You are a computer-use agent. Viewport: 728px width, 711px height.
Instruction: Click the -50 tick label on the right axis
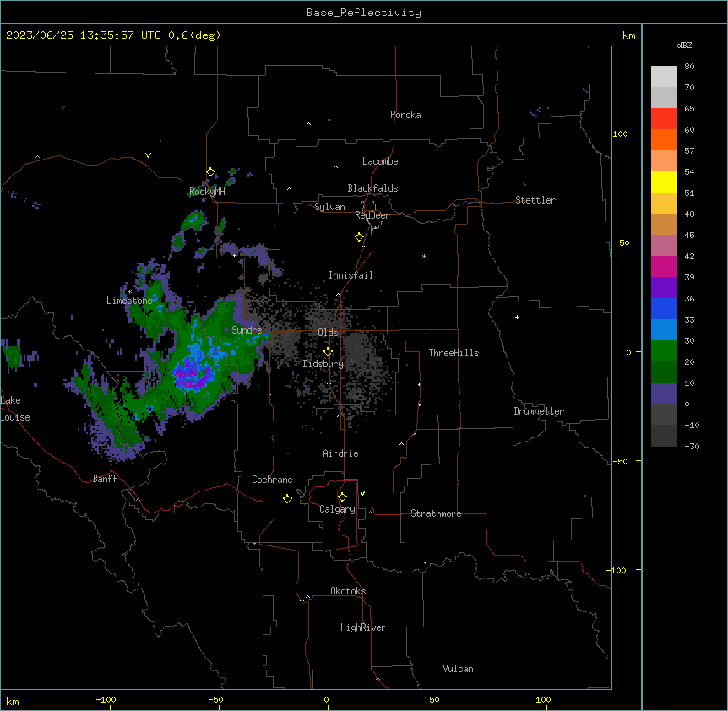(x=620, y=461)
